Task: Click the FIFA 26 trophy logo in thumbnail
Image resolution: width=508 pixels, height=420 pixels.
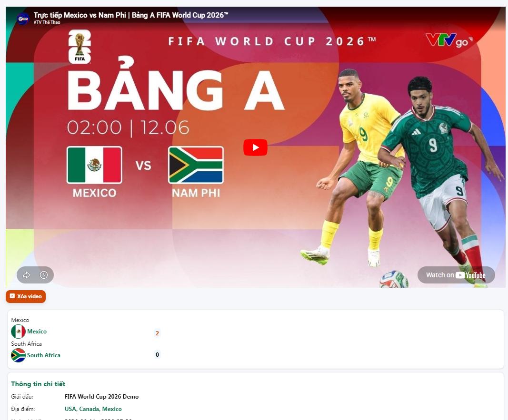Action: point(80,47)
